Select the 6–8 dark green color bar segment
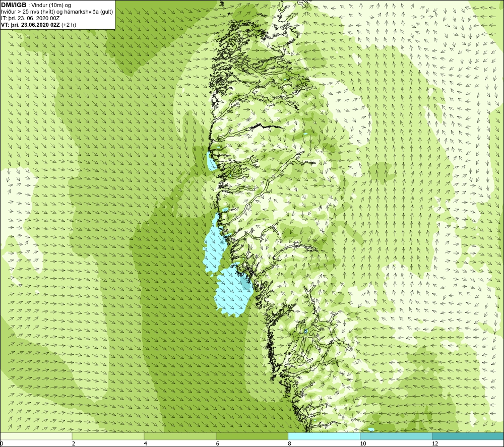This screenshot has height=447, width=504. point(252,436)
